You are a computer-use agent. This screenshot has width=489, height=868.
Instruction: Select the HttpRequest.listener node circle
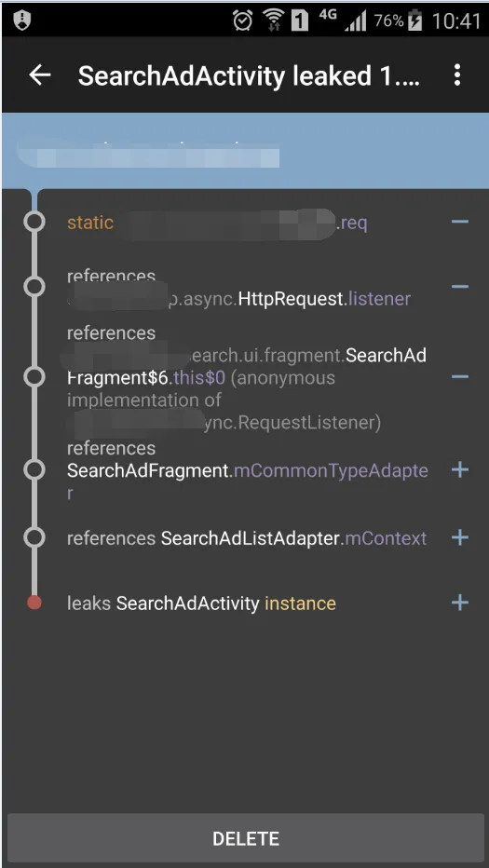[34, 287]
